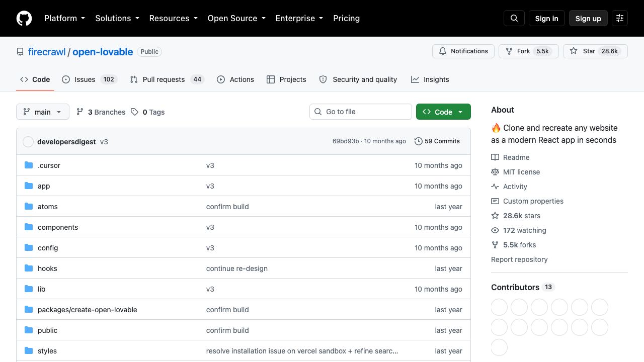The width and height of the screenshot is (644, 362).
Task: Open the green Code dropdown button
Action: coord(443,112)
